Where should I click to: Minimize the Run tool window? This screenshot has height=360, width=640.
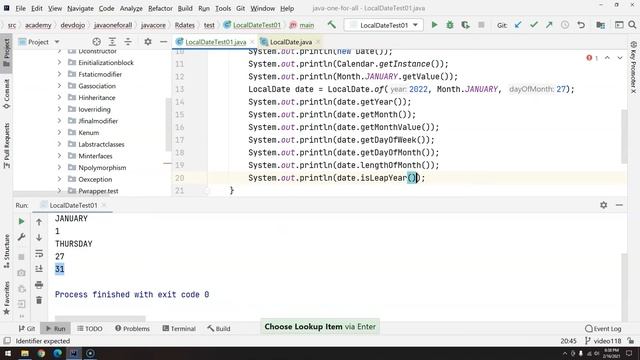[619, 205]
